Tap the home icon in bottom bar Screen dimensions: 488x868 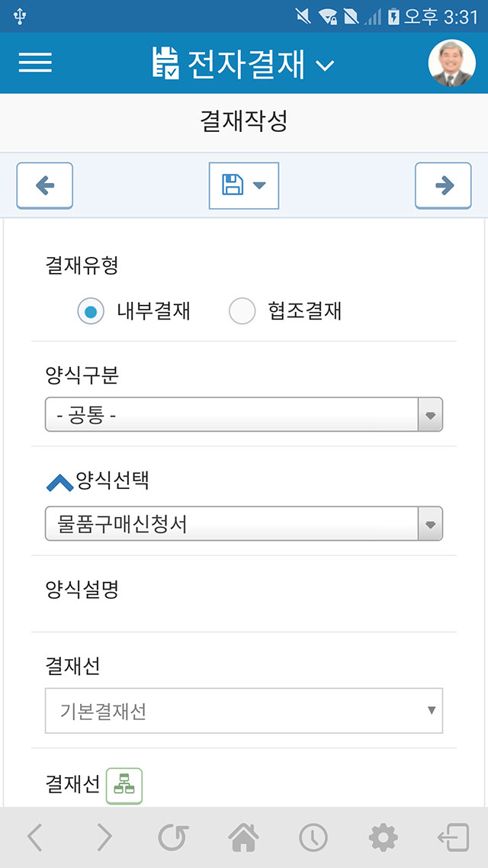pos(242,837)
